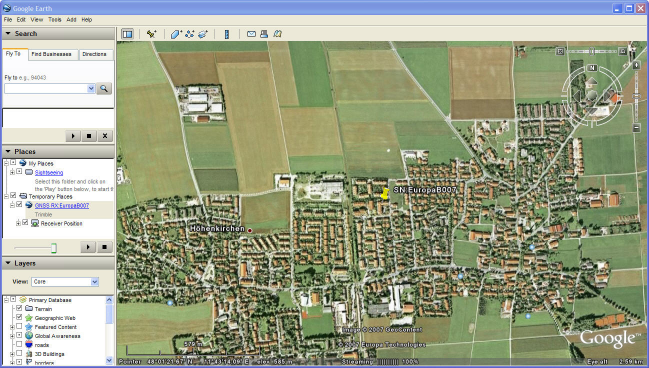Toggle the Terrain layer checkbox
649x368 pixels.
tap(19, 308)
